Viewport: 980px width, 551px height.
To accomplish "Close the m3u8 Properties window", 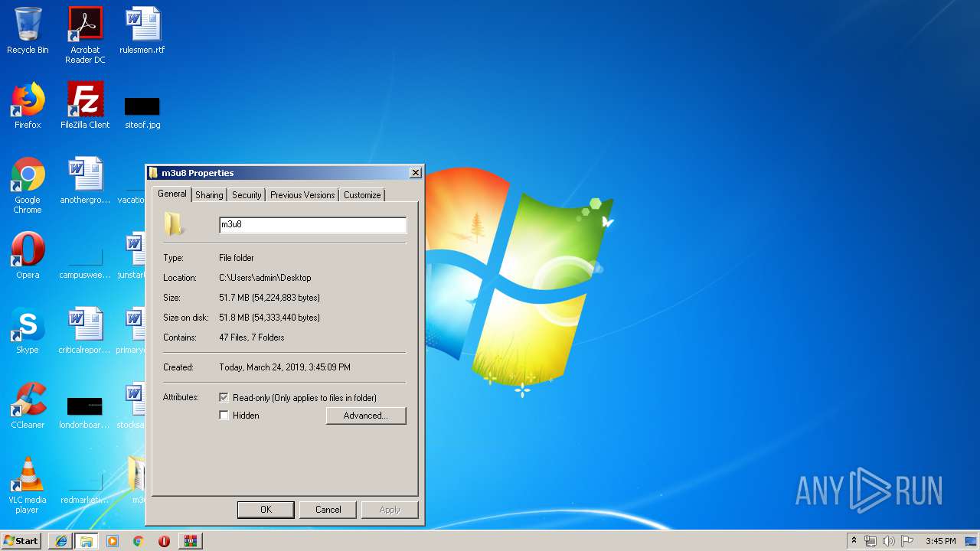I will 416,173.
